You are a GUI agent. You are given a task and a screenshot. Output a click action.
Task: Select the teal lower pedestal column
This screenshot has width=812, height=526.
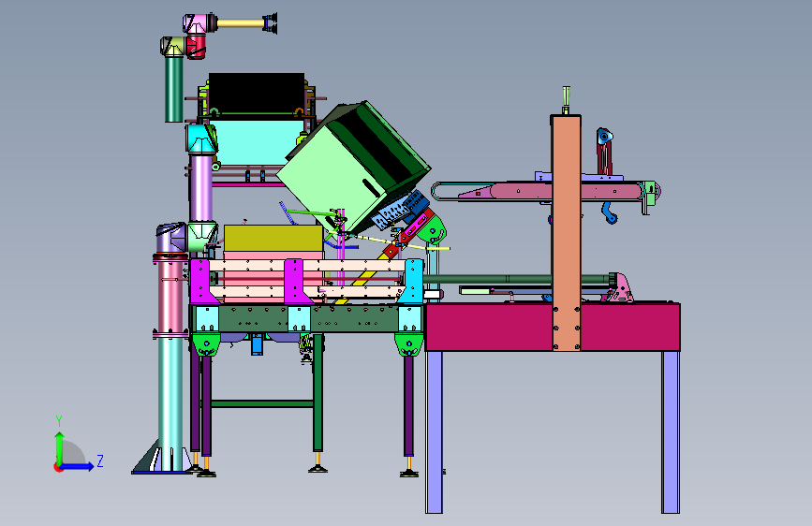[x=170, y=402]
